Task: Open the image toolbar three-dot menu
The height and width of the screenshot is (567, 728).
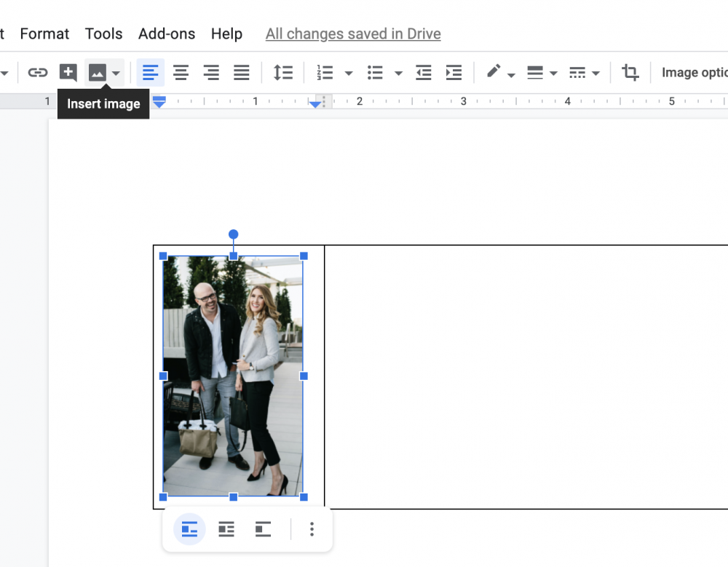Action: 312,529
